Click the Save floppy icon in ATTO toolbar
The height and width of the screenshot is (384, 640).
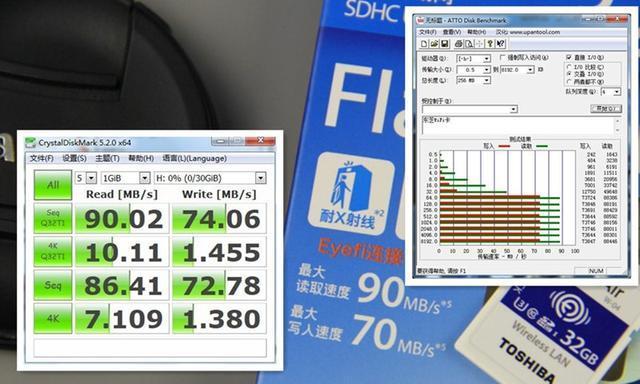(x=444, y=43)
